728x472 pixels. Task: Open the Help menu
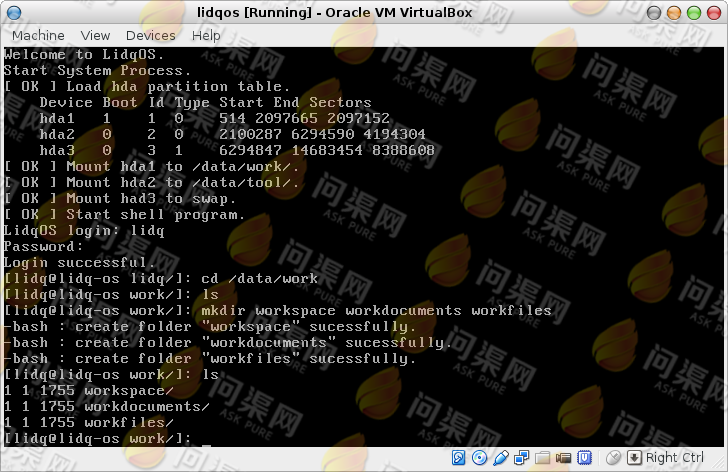206,36
